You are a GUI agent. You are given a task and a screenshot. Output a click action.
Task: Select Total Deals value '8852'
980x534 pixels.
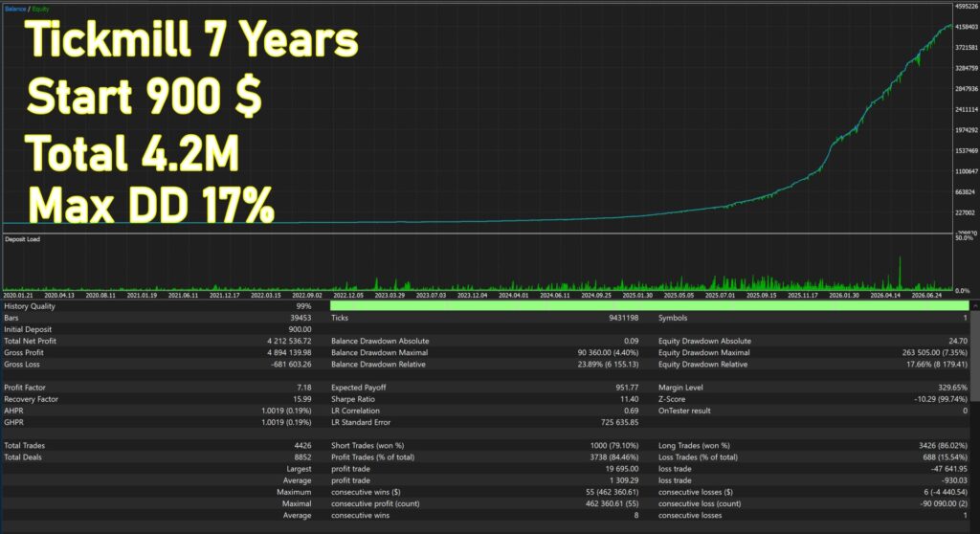(x=302, y=457)
